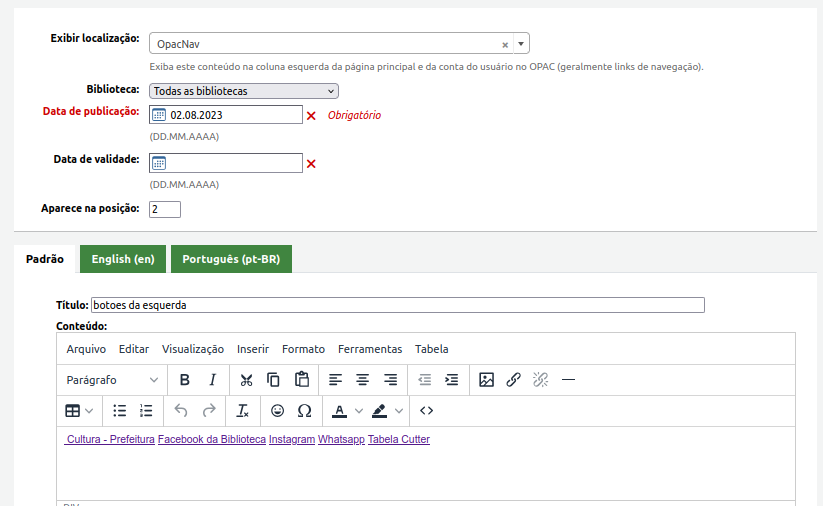Click the paste clipboard icon
Viewport: 823px width, 506px height.
click(301, 380)
